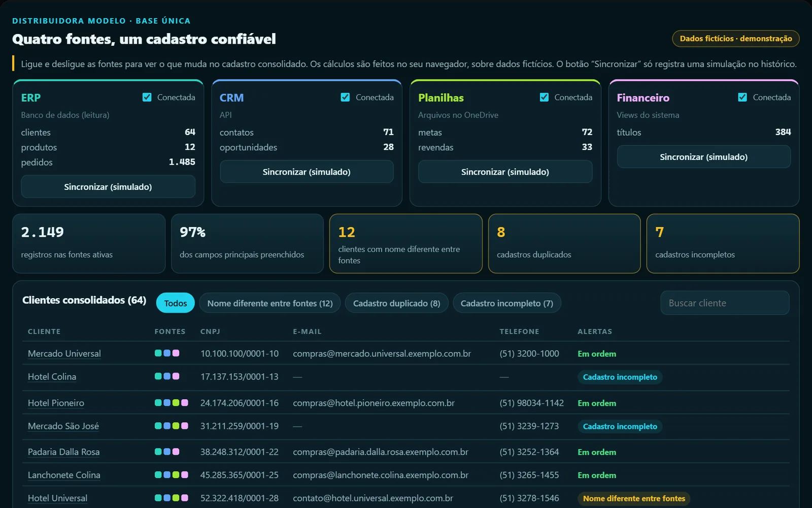View the Padaria Dalla Rosa client
Screen dimensions: 812x508
[63, 452]
